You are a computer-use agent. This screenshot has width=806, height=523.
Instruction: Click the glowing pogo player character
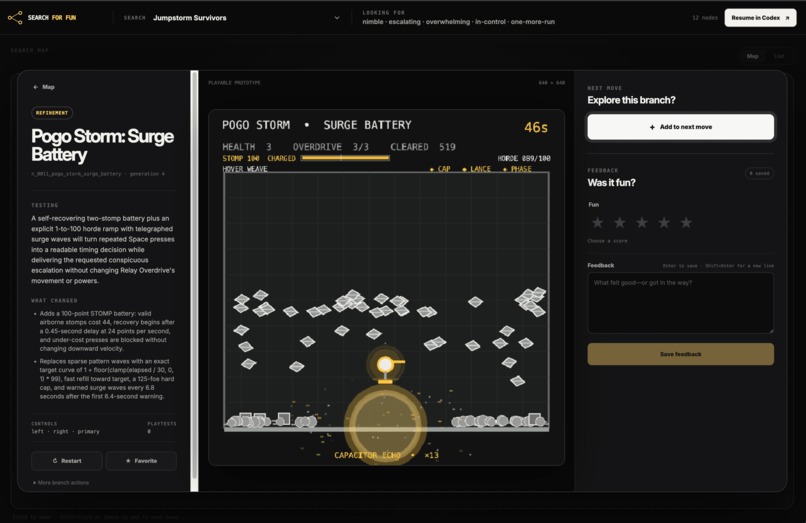[386, 365]
